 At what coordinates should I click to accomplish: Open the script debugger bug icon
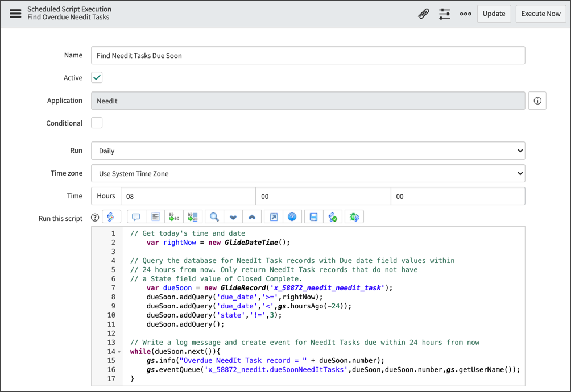pos(354,217)
